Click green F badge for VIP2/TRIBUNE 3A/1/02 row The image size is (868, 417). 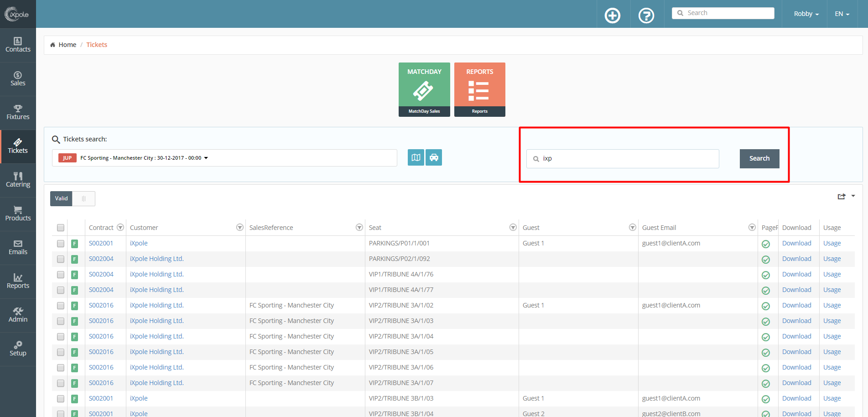point(74,306)
